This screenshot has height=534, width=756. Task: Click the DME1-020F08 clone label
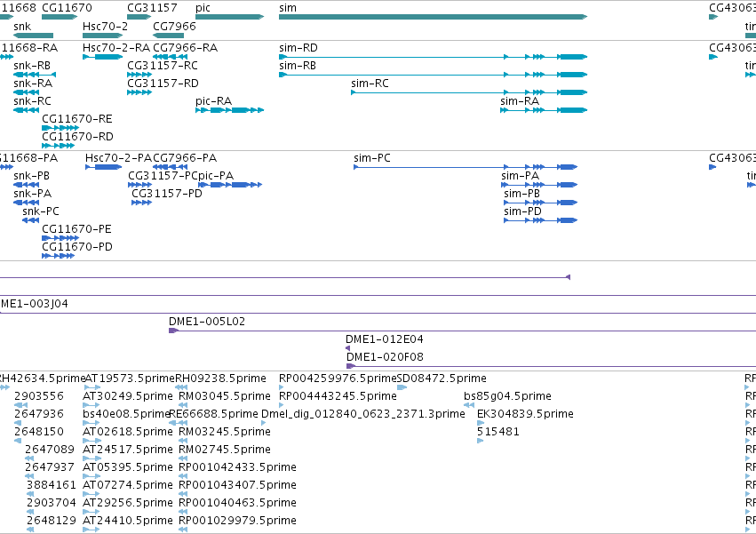(x=385, y=357)
